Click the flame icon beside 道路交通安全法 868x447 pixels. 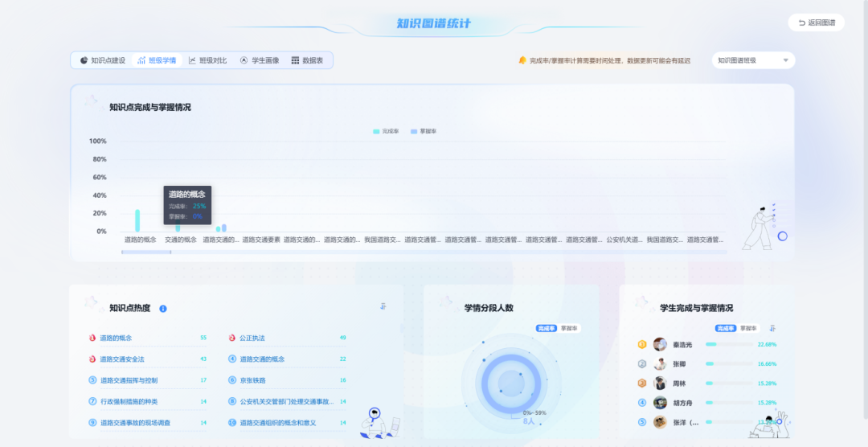pos(92,359)
